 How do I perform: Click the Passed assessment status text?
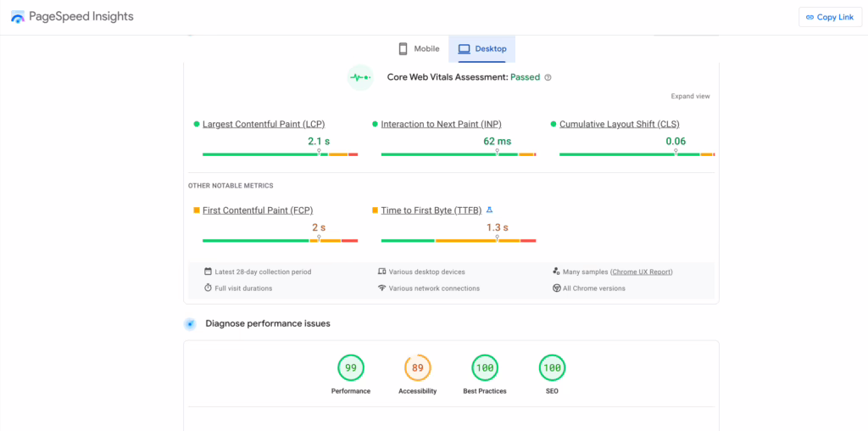[525, 77]
